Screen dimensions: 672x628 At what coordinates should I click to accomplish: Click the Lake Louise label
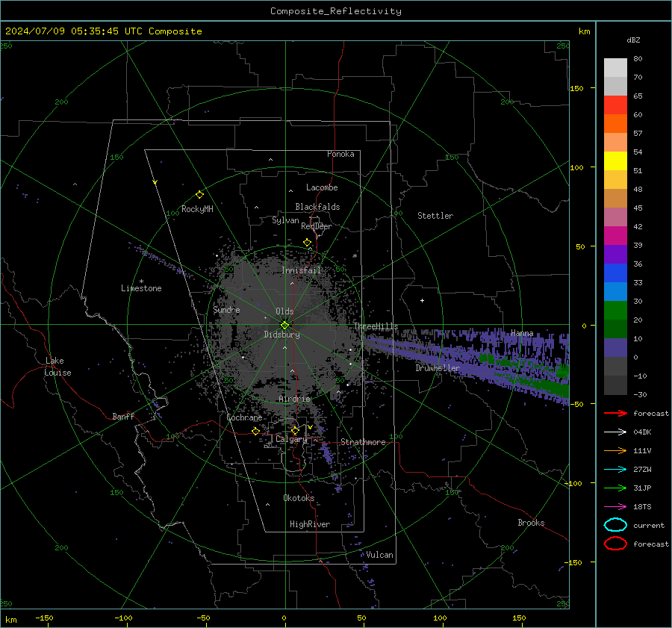[x=58, y=367]
